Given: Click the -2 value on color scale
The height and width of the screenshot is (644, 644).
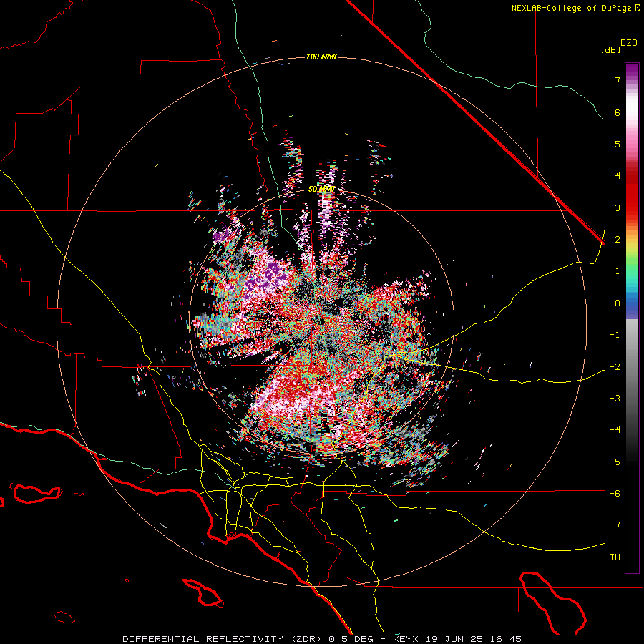Looking at the screenshot, I should (615, 366).
